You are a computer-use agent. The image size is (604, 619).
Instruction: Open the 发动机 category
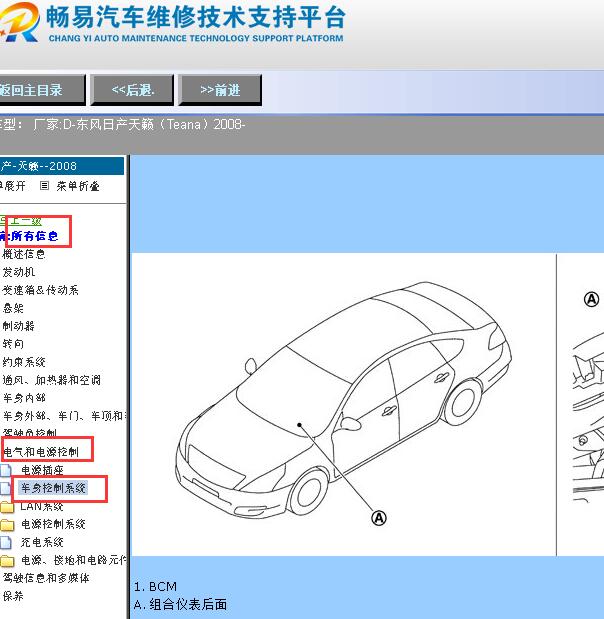pos(19,272)
